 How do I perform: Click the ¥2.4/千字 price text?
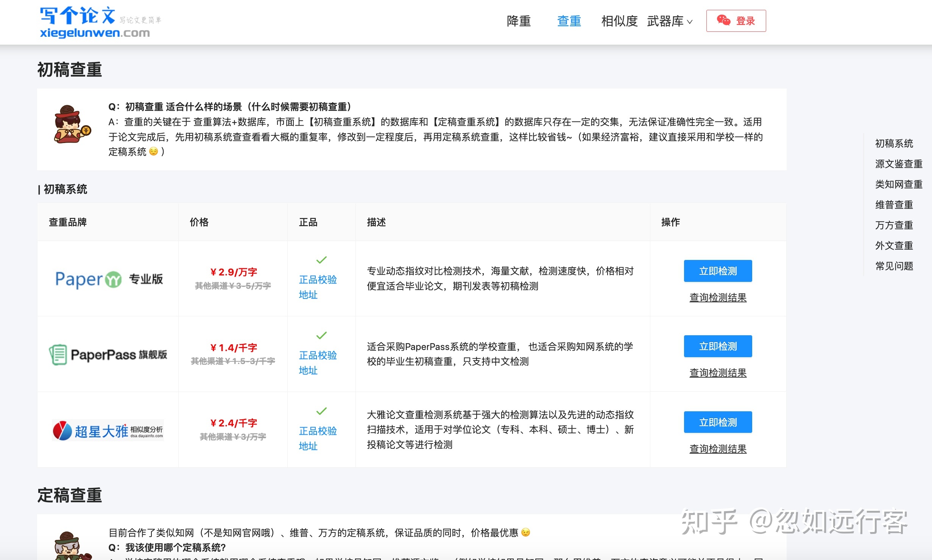coord(233,423)
